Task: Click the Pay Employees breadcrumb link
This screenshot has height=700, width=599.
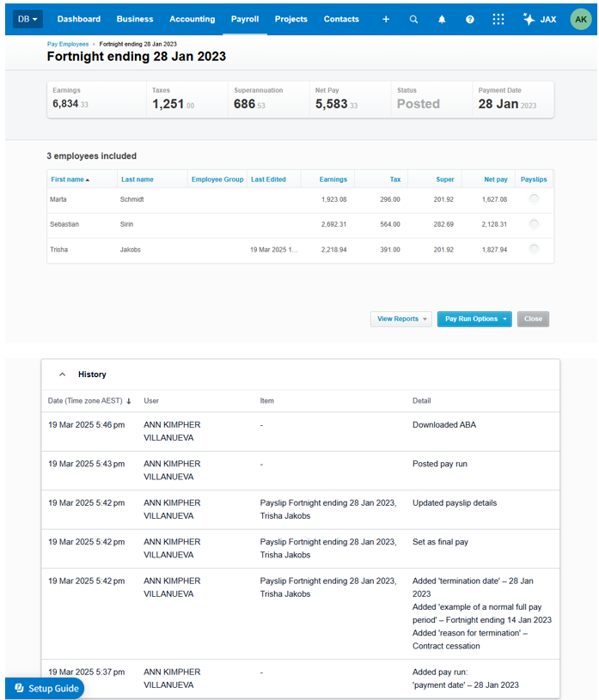Action: [68, 43]
